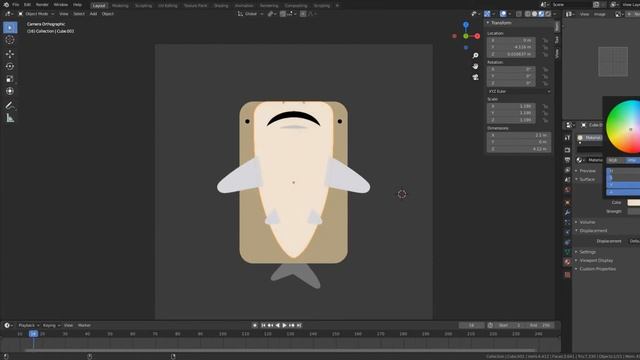Screen dimensions: 640x360
Task: Toggle proportional editing in header
Action: tap(303, 14)
